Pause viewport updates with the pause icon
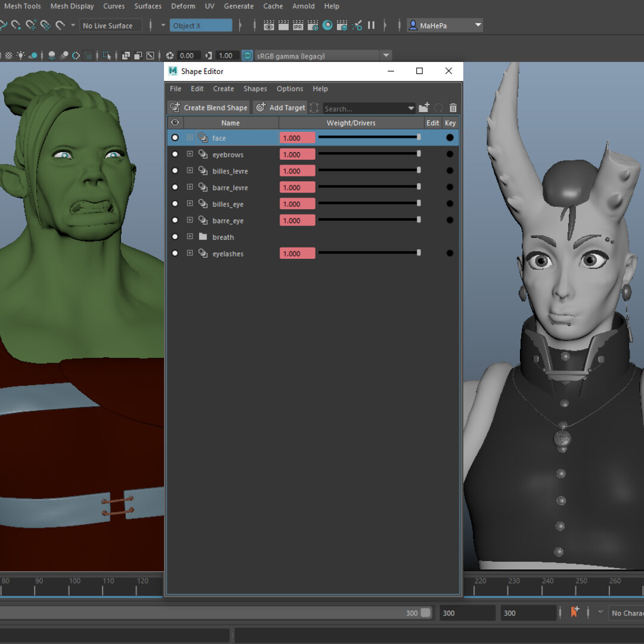 point(371,26)
